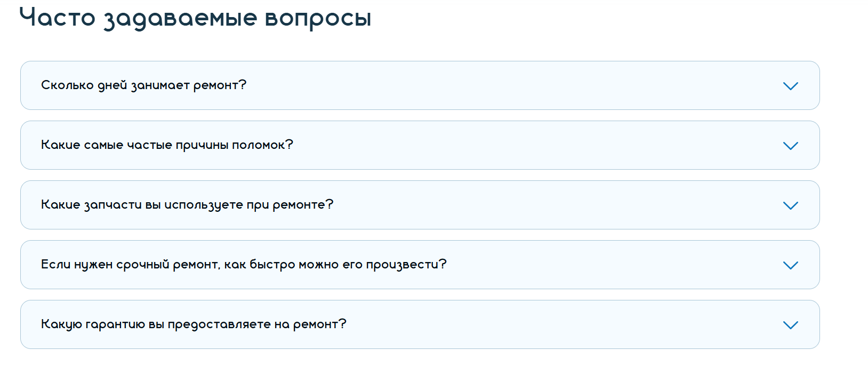Click the "Часто задаваемые вопросы" heading
Image resolution: width=868 pixels, height=373 pixels.
pos(195,18)
